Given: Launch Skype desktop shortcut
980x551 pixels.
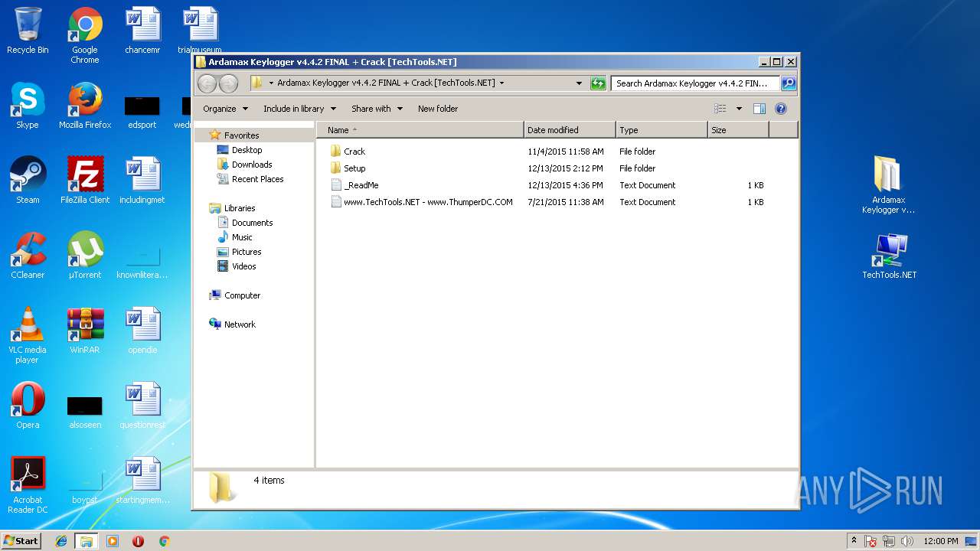Looking at the screenshot, I should point(28,106).
